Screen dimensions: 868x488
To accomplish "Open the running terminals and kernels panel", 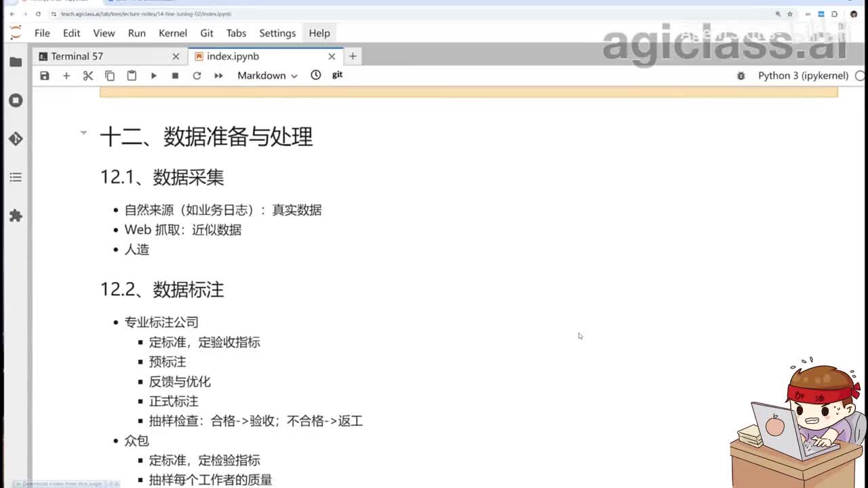I will pyautogui.click(x=15, y=100).
